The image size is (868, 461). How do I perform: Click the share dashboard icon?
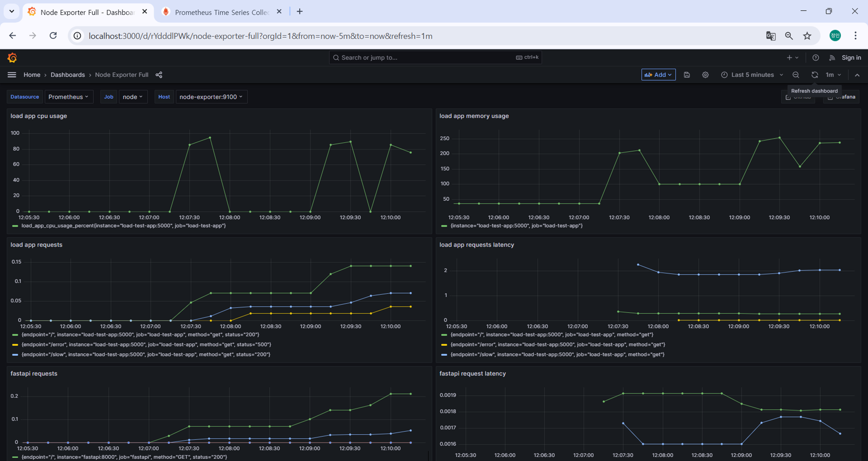(159, 75)
